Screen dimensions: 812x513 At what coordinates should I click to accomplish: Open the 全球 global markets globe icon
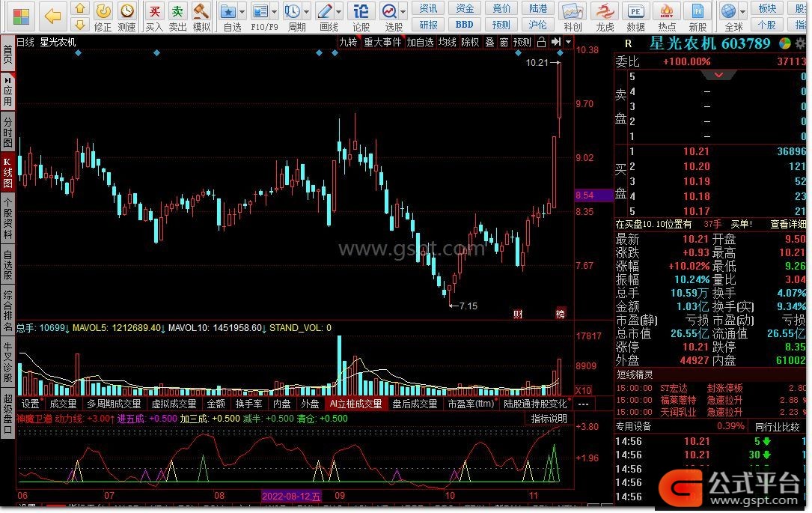[729, 11]
